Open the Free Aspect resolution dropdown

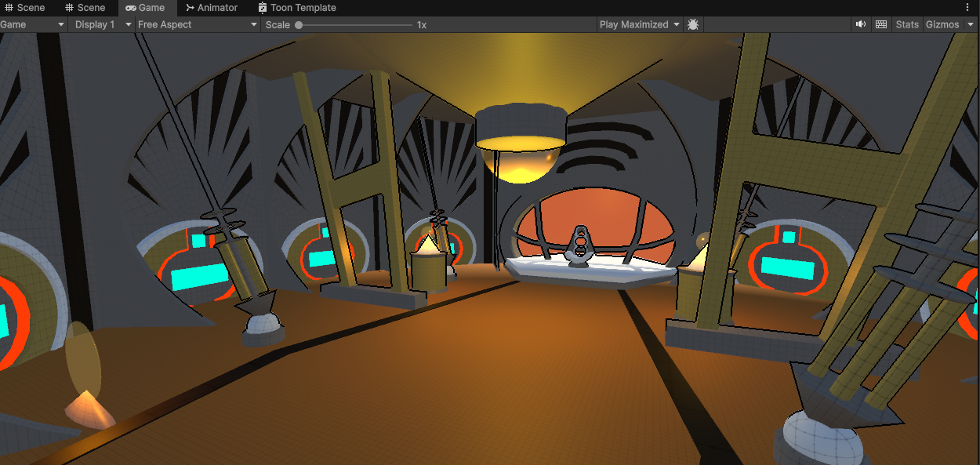[198, 24]
